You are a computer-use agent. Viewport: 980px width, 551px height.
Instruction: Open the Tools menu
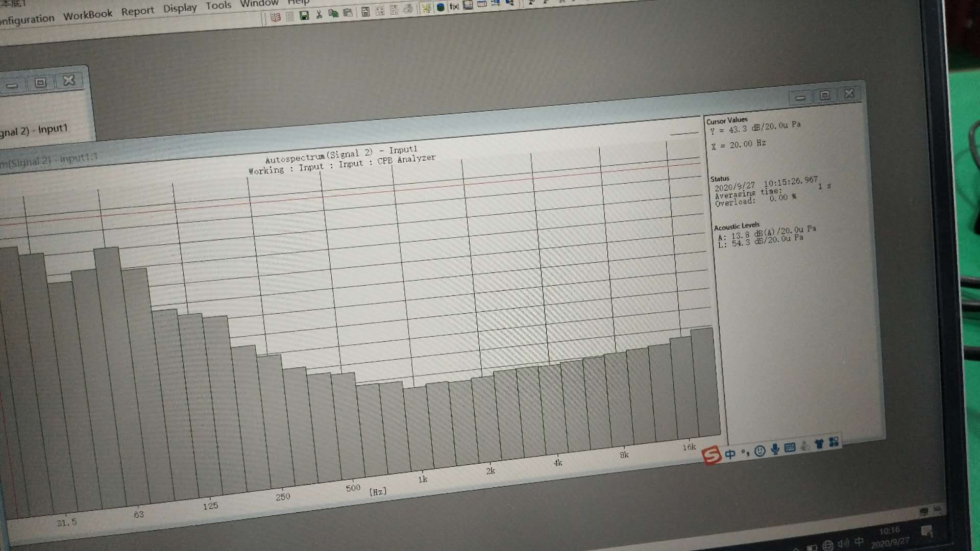(218, 6)
